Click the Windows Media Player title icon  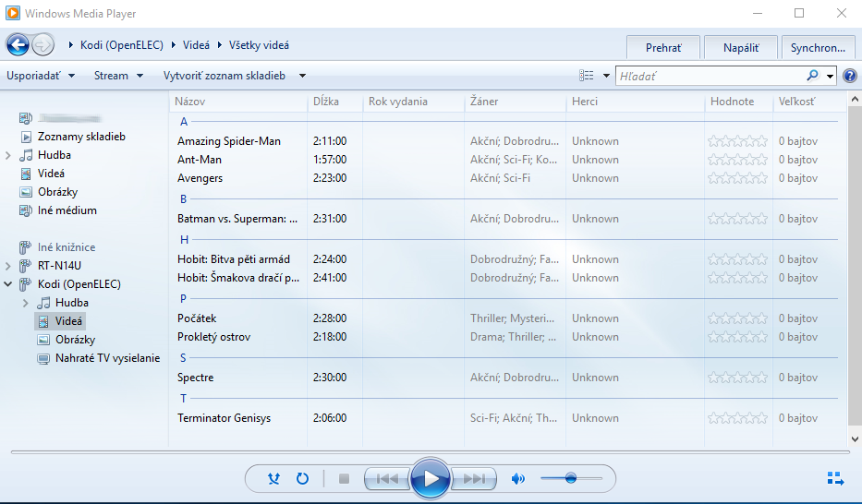click(13, 13)
